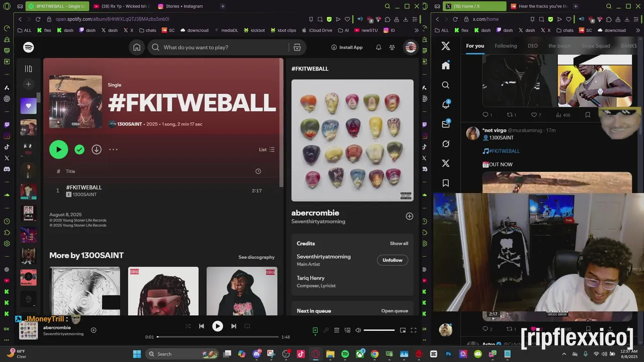The image size is (644, 362).
Task: Click the Unfollow button for Seventhirtyatmorning
Action: click(x=392, y=260)
